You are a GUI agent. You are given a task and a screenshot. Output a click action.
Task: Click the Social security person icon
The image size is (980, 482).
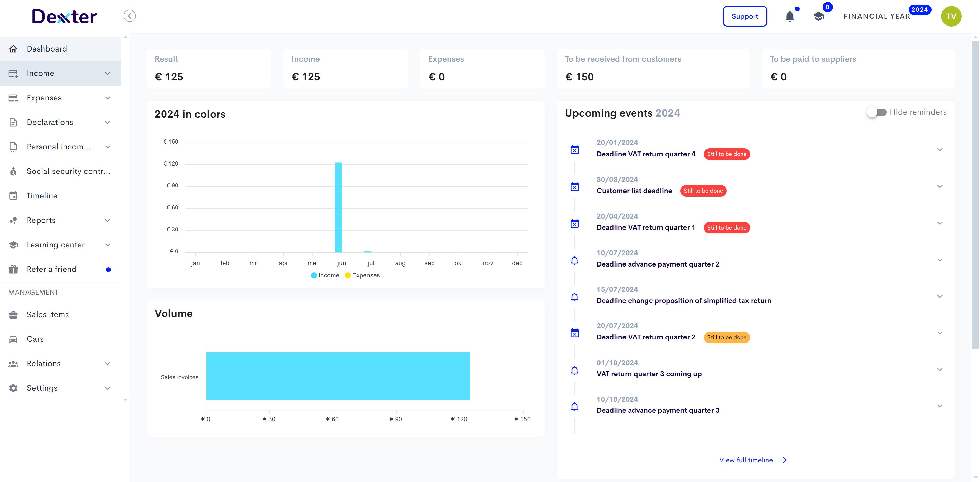[13, 171]
